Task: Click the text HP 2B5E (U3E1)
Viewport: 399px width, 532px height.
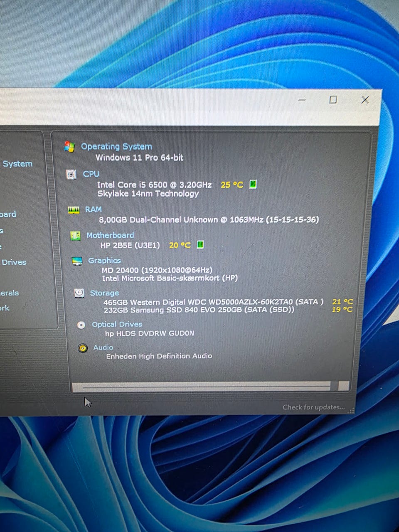Action: 130,245
